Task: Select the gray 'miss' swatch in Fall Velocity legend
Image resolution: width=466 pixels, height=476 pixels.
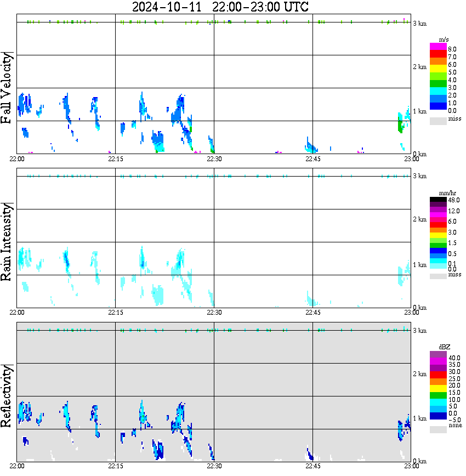Action: tap(438, 121)
